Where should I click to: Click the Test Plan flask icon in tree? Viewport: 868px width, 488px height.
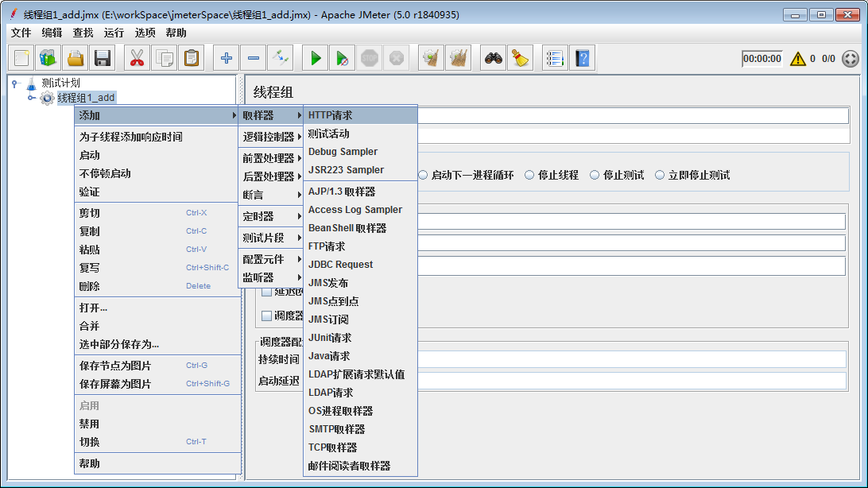pyautogui.click(x=32, y=83)
